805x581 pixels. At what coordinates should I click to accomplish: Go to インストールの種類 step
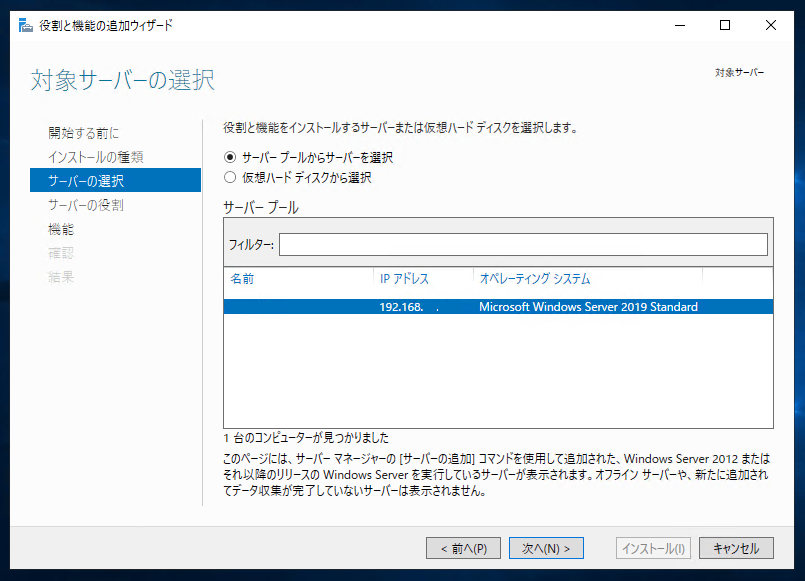click(96, 157)
